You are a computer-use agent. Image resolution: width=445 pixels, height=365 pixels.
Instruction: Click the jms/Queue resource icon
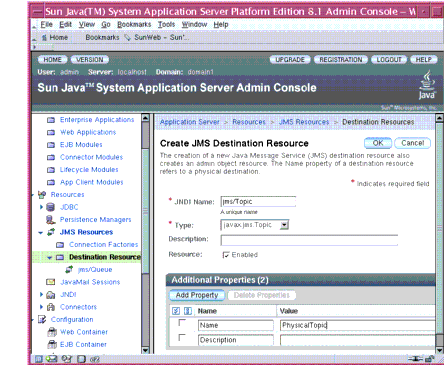click(x=69, y=269)
